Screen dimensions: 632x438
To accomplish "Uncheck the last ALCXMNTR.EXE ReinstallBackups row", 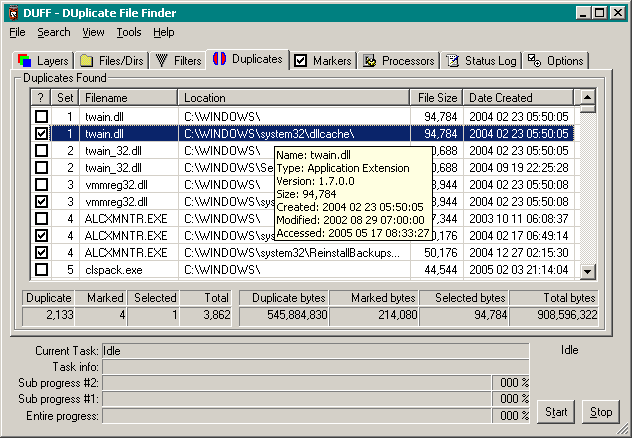I will [41, 253].
